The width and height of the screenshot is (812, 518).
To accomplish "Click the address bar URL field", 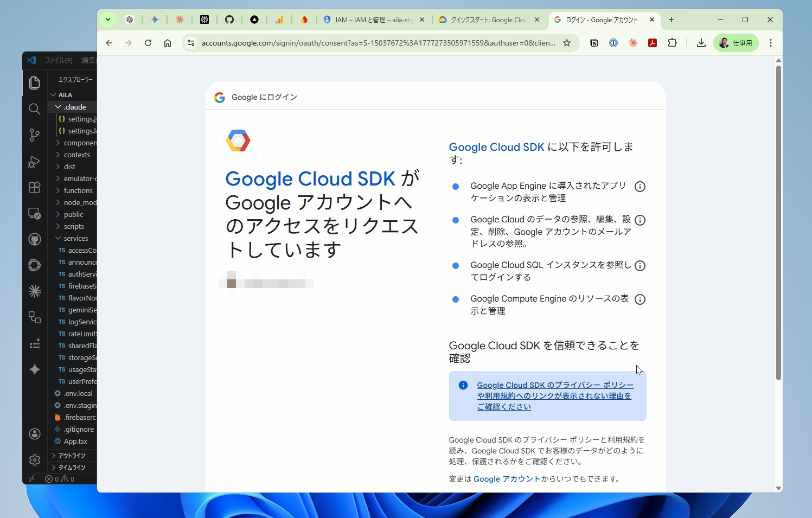I will (378, 43).
